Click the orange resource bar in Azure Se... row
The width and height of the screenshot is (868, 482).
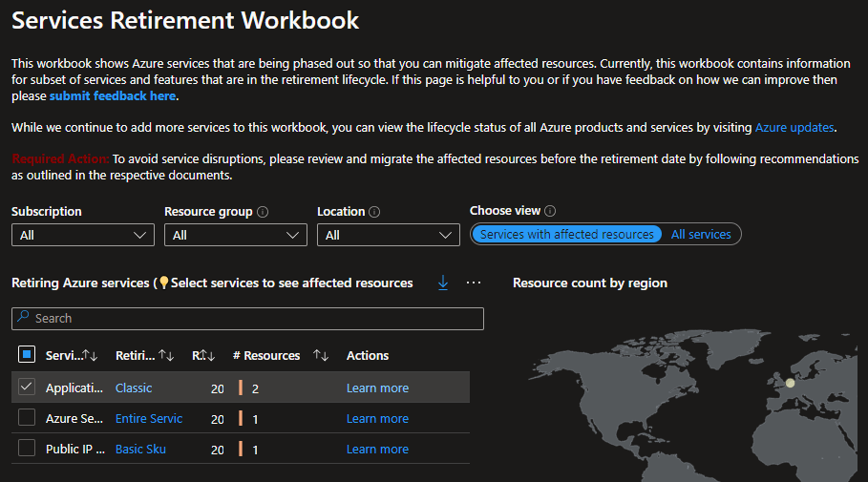[241, 418]
